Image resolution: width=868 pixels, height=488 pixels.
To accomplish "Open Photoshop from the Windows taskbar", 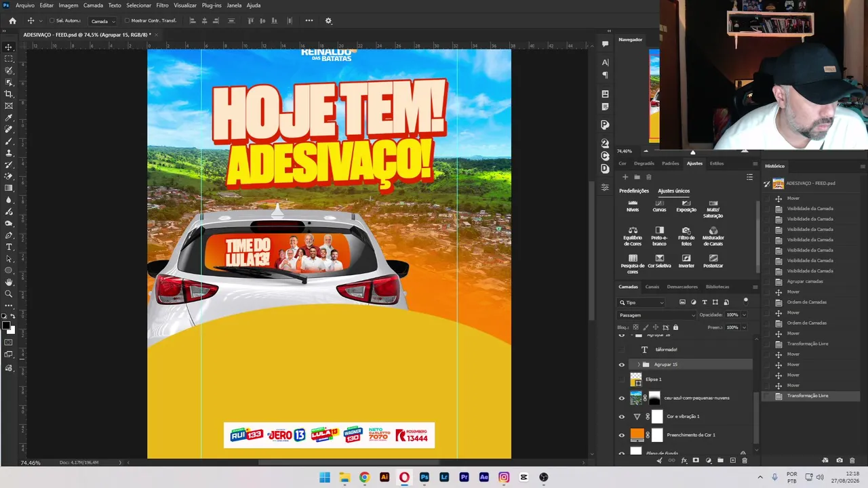I will coord(424,477).
